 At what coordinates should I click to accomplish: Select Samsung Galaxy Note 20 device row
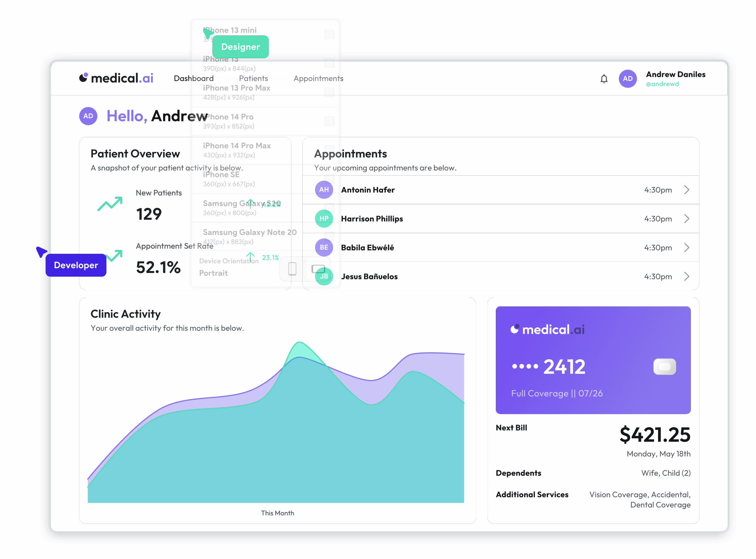[265, 236]
